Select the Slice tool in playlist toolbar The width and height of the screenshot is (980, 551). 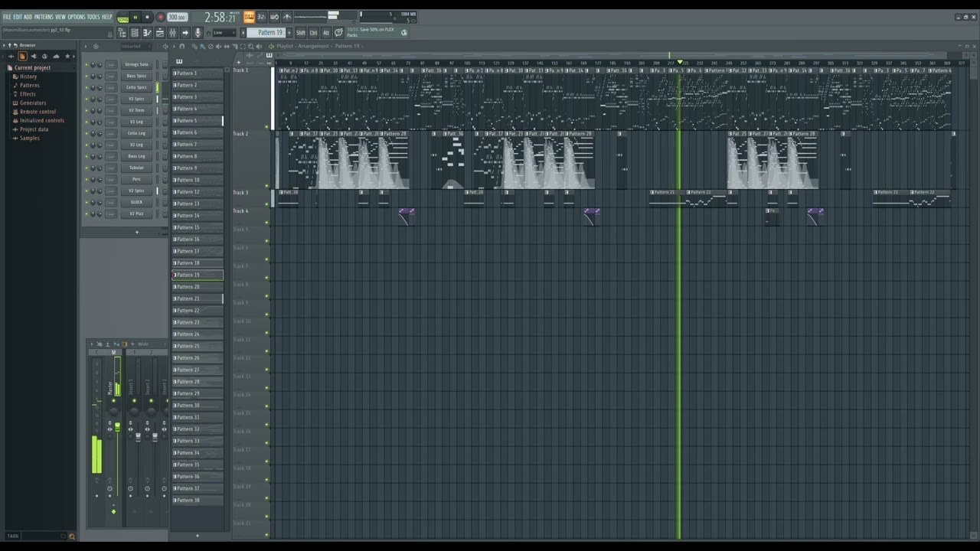235,46
